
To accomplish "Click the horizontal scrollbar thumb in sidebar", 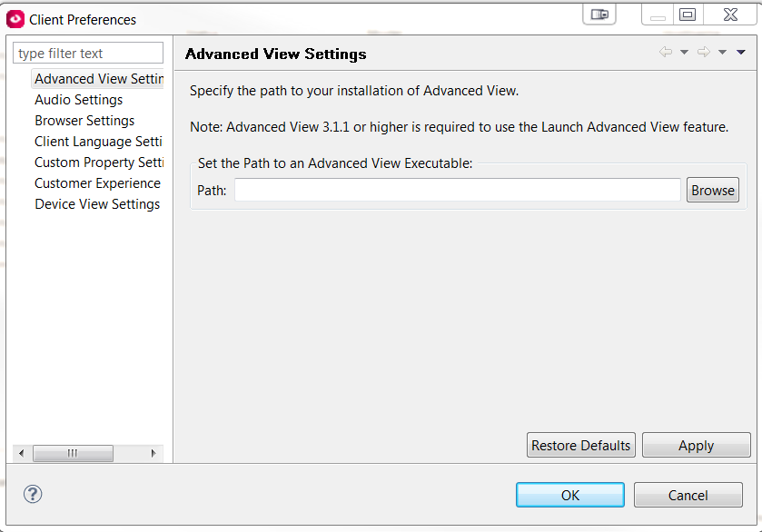I will click(x=73, y=453).
